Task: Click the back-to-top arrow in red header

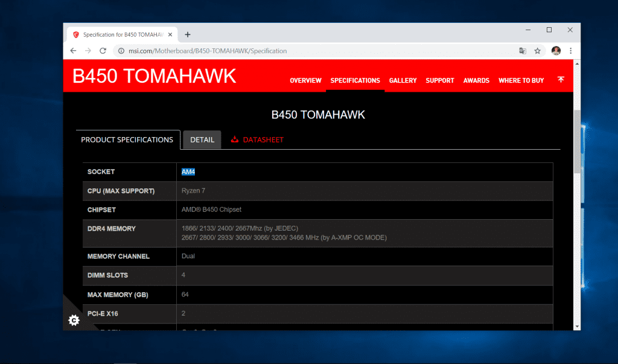Action: [561, 80]
